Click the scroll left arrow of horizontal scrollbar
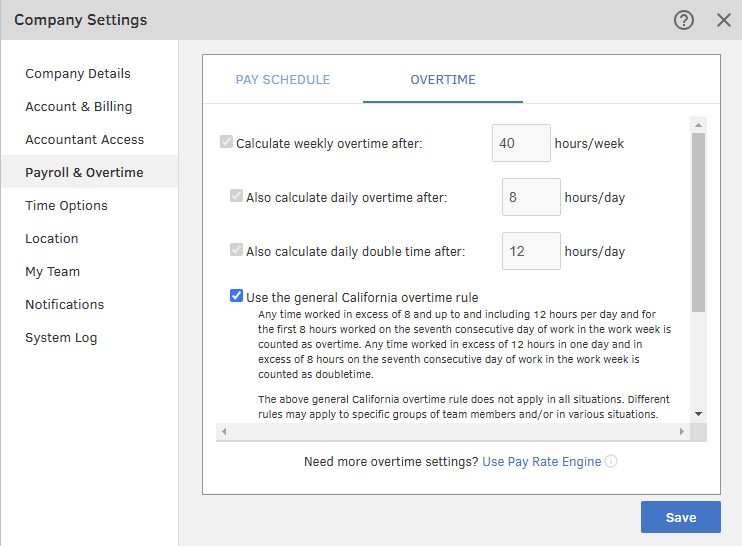The image size is (742, 546). [x=224, y=432]
